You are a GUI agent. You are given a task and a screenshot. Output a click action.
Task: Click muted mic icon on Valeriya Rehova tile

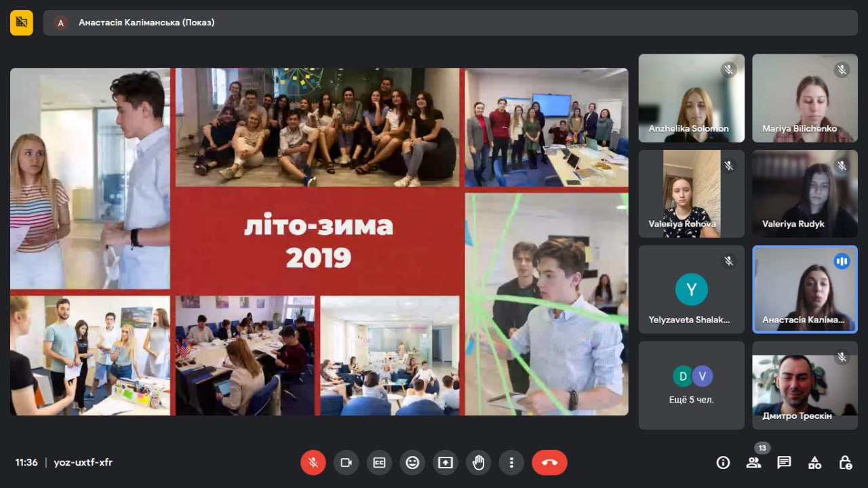729,165
